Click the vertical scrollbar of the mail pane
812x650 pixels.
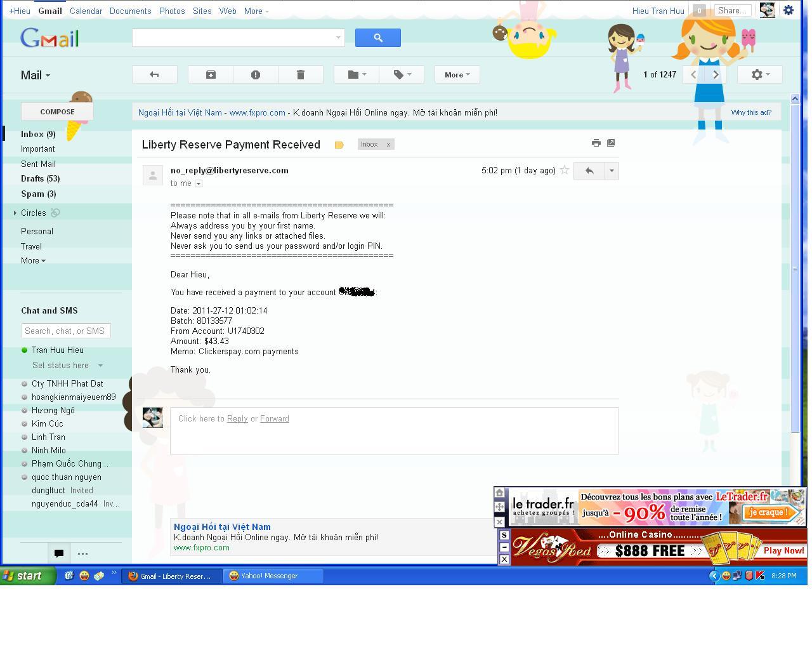click(795, 268)
